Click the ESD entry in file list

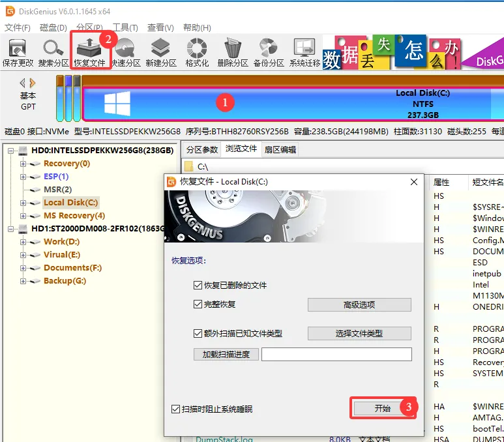[481, 263]
